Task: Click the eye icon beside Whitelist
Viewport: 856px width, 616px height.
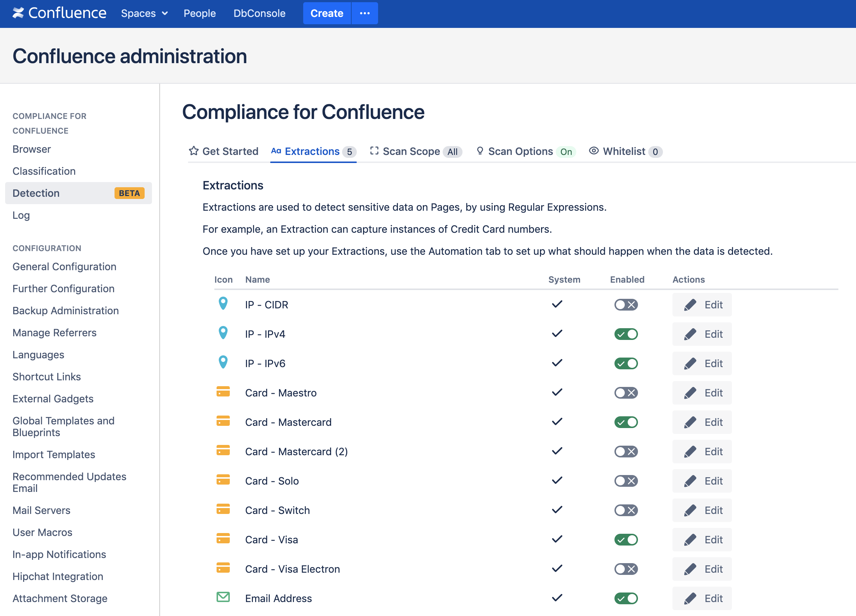Action: 594,151
